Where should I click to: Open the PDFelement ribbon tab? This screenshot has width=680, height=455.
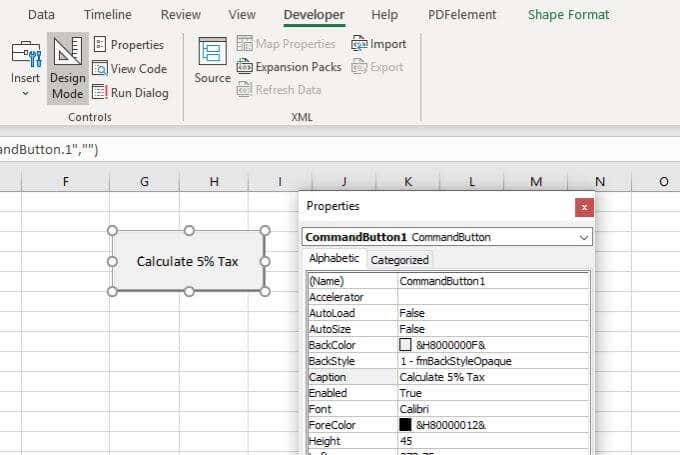click(x=462, y=15)
